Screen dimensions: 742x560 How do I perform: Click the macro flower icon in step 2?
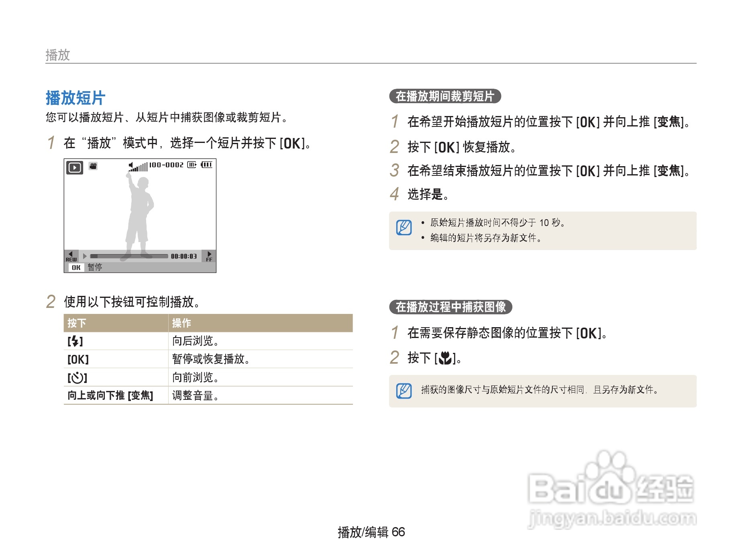click(x=445, y=358)
